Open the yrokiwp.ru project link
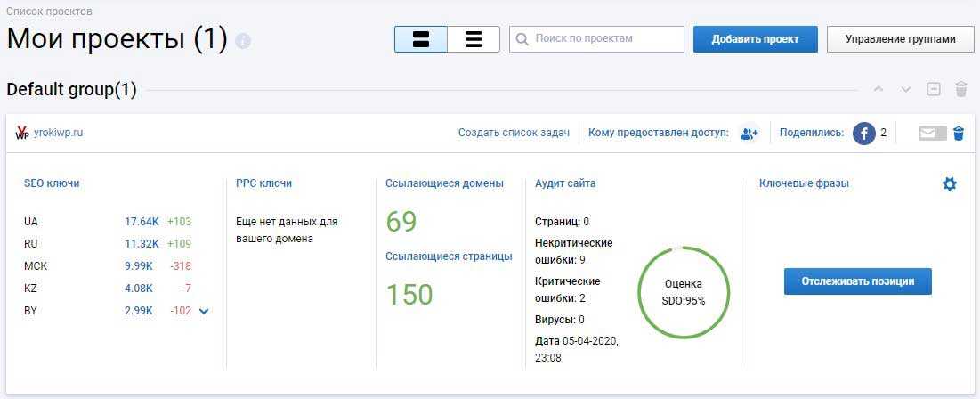Image resolution: width=980 pixels, height=399 pixels. click(59, 133)
